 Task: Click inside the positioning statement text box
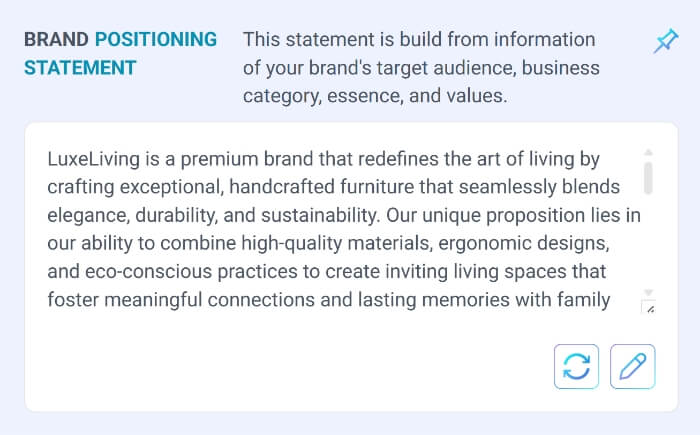pos(330,230)
